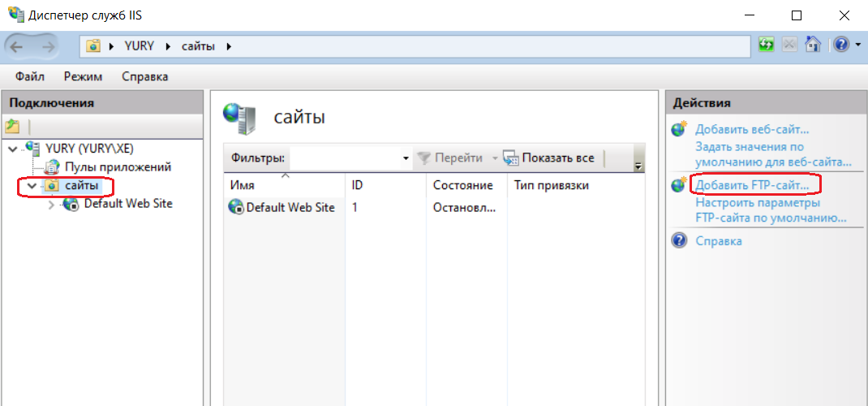Click the green Refresh page icon

pos(766,45)
